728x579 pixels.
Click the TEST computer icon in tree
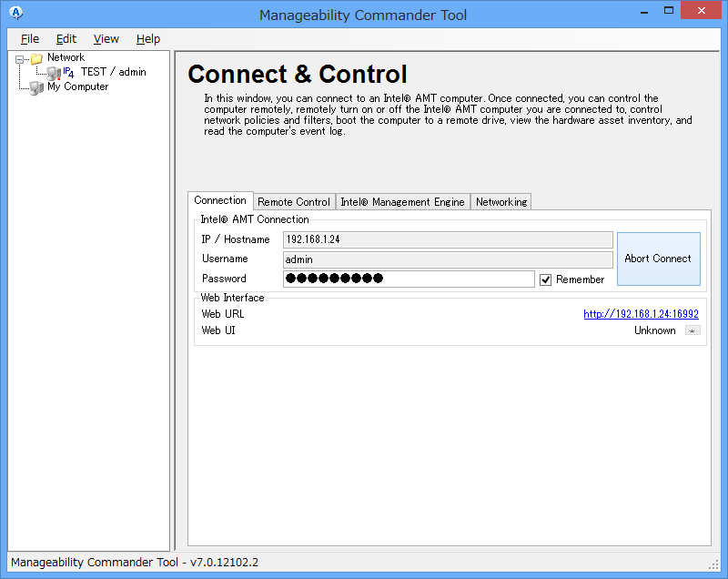pyautogui.click(x=54, y=73)
